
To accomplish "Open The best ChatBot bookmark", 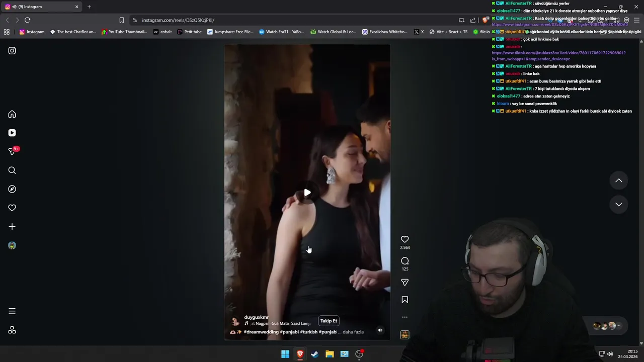I will point(73,32).
